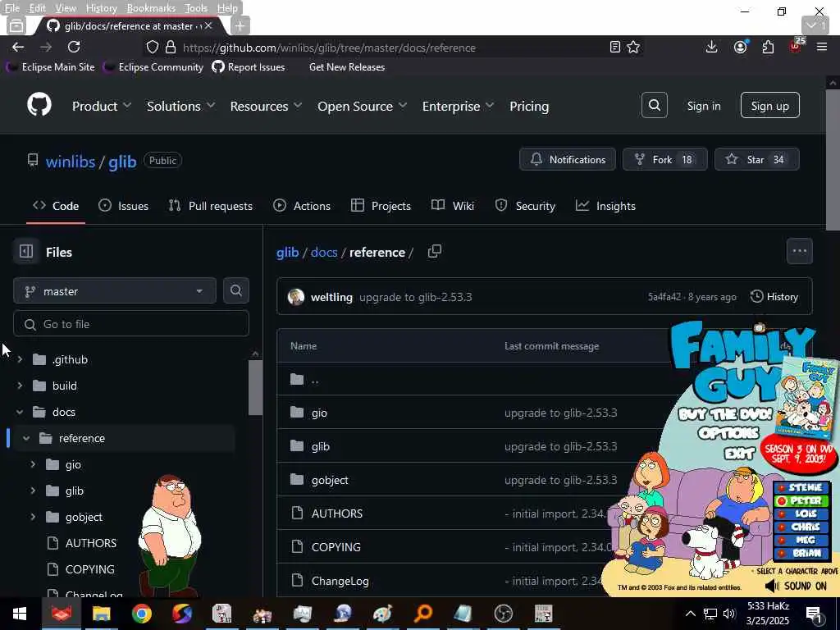Open the GitHub search button
Viewport: 840px width, 630px height.
[654, 106]
